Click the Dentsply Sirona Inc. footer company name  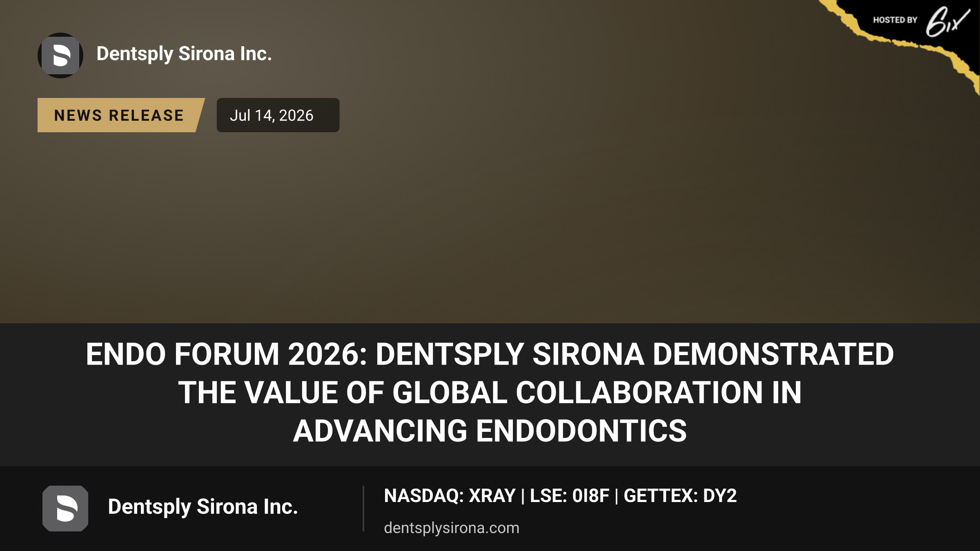point(203,507)
